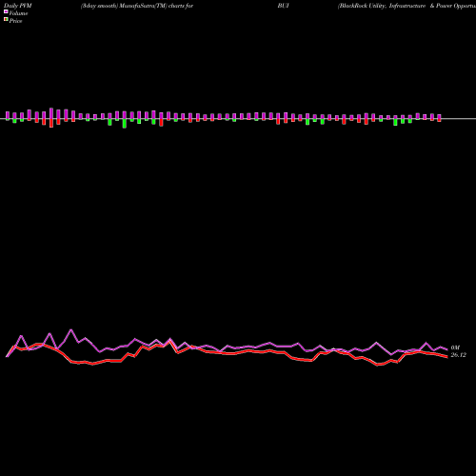Viewport: 476px width, 476px height.
Task: Click the 'Daily PVM' title text
Action: coord(18,6)
